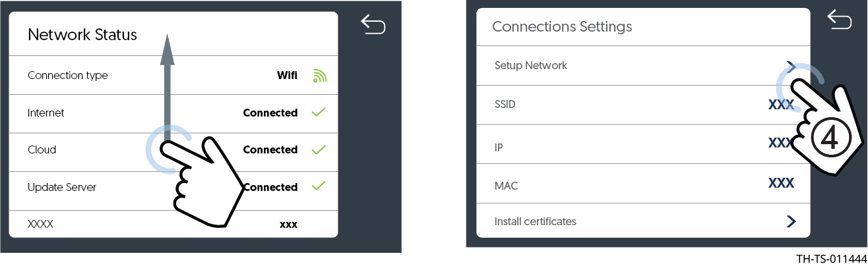Screen dimensions: 868x266
Task: Open Setup Network via its chevron
Action: (791, 65)
